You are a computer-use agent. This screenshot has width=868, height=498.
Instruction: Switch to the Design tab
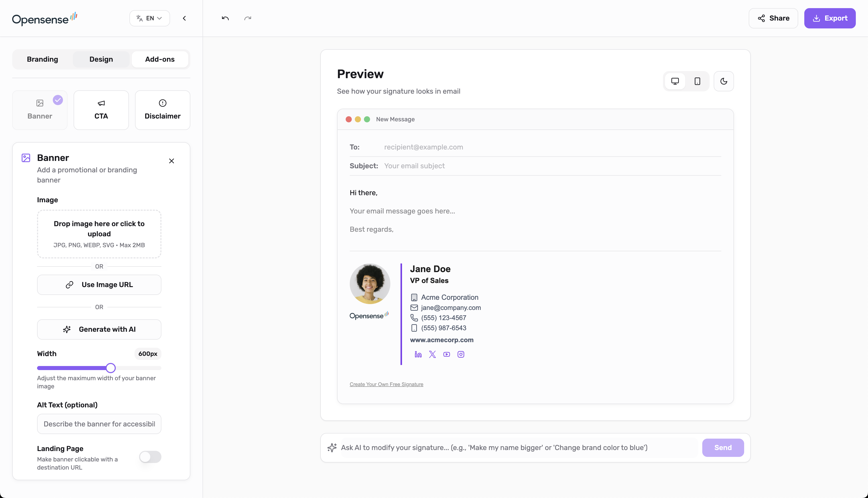click(101, 59)
